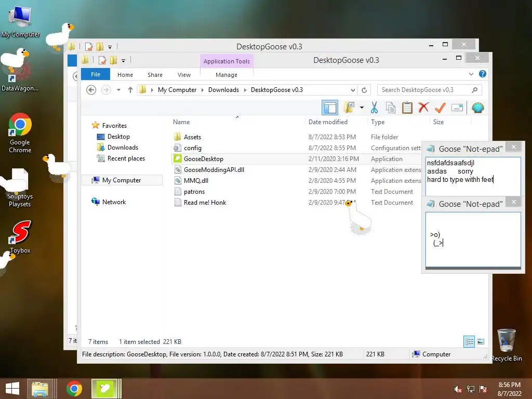Open Recent places in navigation pane
Viewport: 532px width, 399px height.
[x=126, y=158]
